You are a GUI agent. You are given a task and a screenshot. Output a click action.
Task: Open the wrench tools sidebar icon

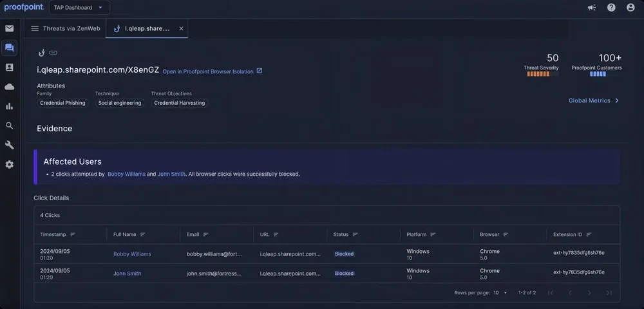[10, 145]
